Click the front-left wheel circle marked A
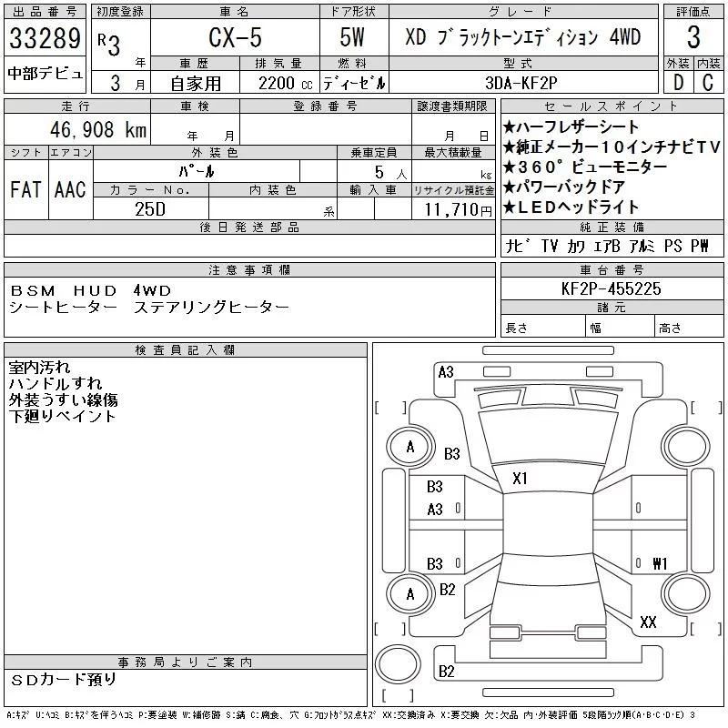 (409, 447)
